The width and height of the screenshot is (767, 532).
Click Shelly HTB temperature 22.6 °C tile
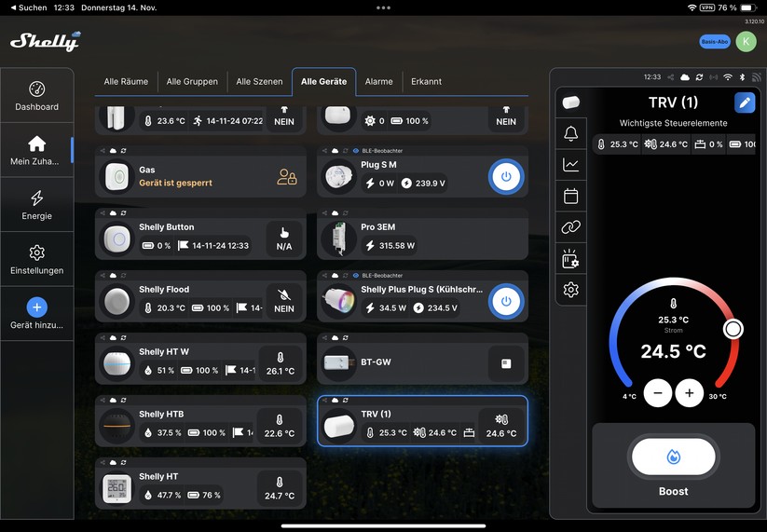click(280, 426)
